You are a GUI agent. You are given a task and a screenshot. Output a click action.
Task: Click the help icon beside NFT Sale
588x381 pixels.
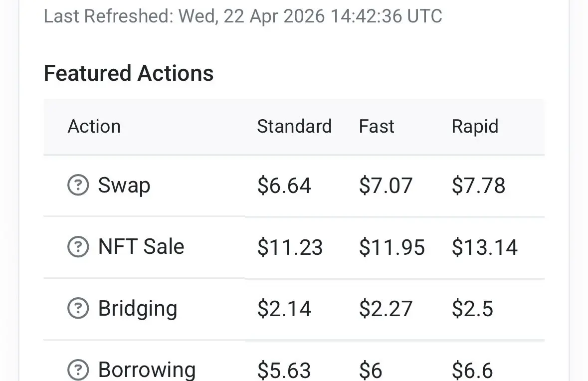[x=78, y=247]
